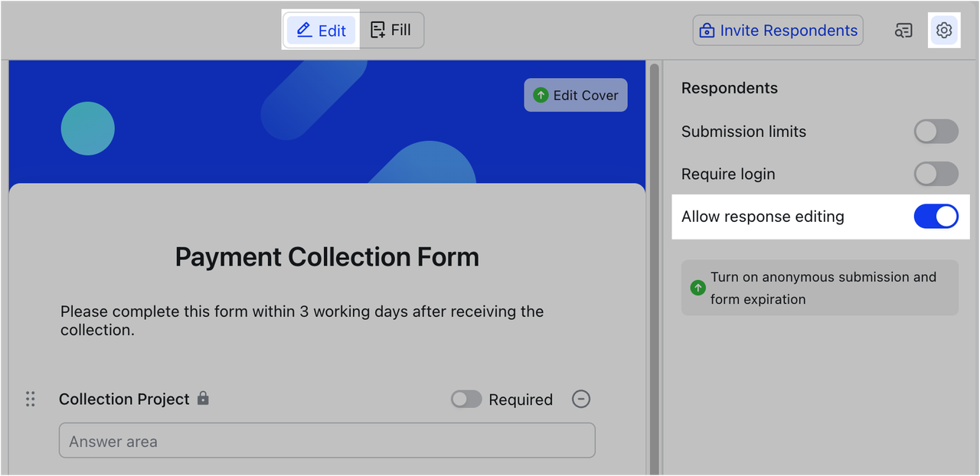
Task: Remove the Collection Project question via minus icon
Action: [x=581, y=399]
